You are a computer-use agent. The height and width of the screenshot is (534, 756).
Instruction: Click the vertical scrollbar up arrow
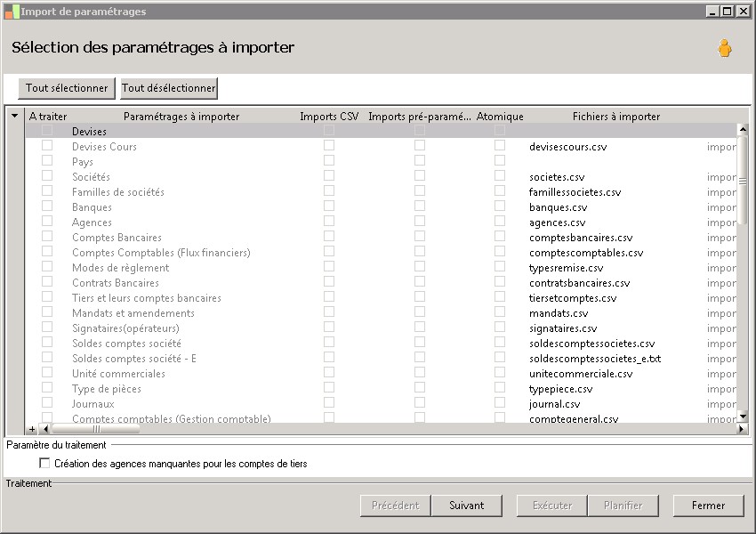(743, 131)
